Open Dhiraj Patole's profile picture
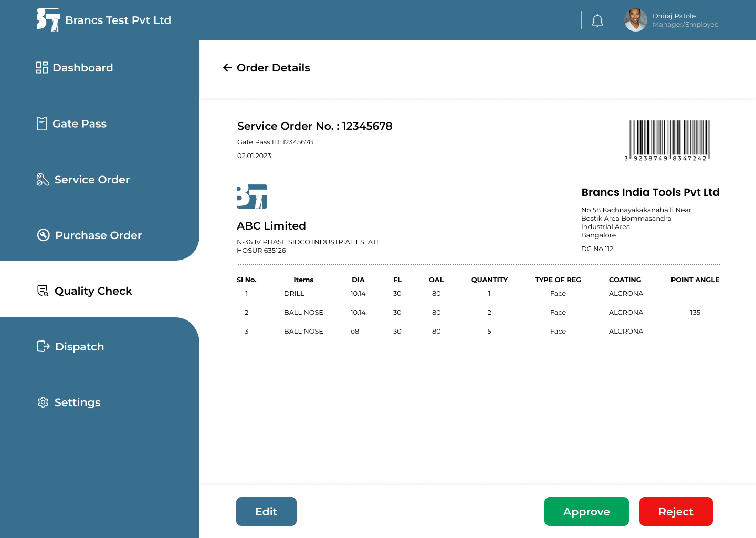Image resolution: width=756 pixels, height=538 pixels. tap(635, 19)
